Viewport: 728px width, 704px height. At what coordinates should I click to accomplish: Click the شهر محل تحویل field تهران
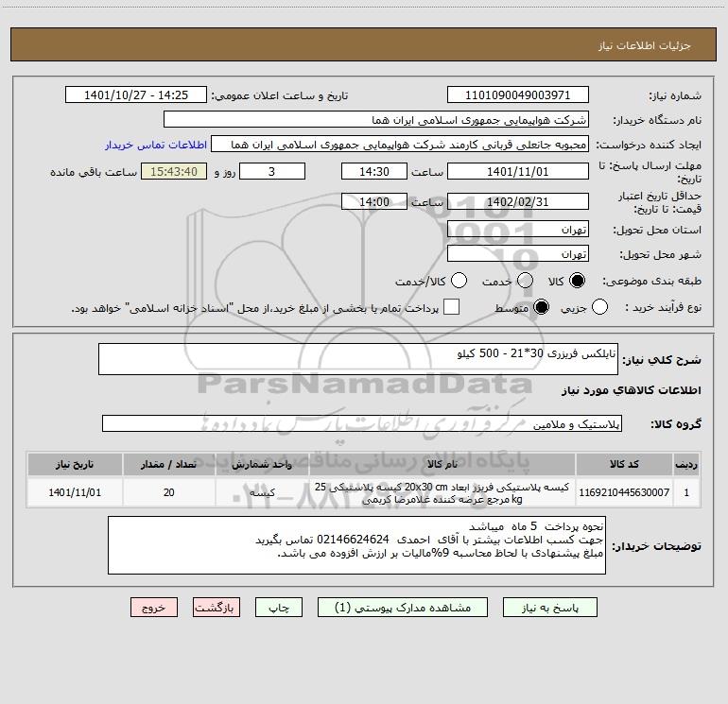point(518,253)
